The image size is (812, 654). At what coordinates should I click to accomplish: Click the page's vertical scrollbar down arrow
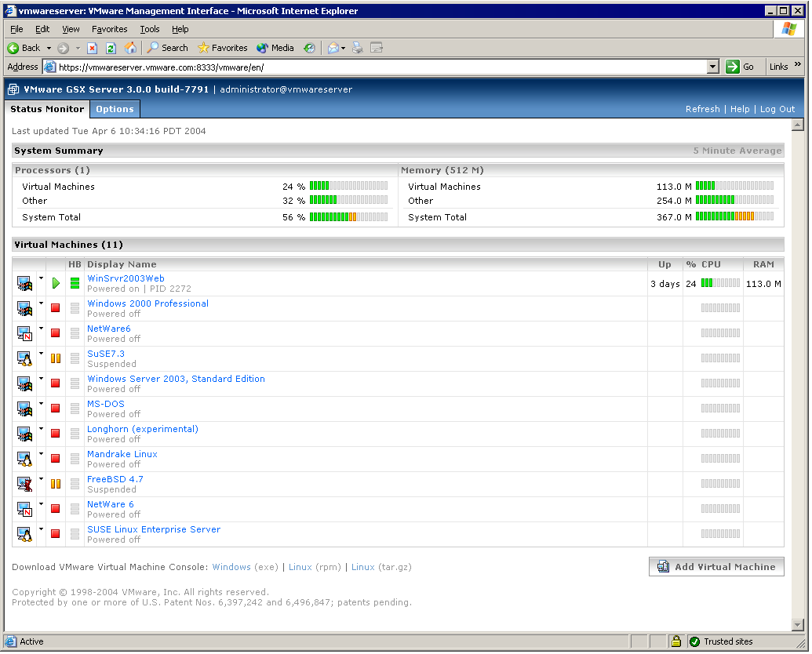(x=797, y=625)
